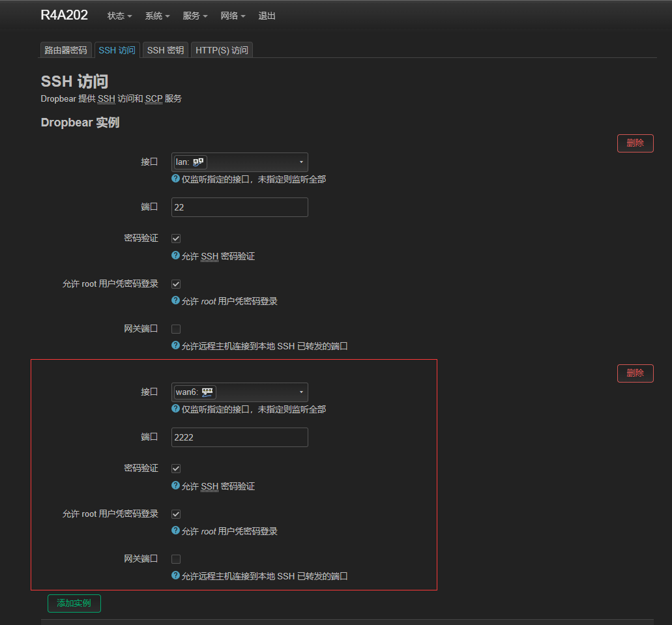The width and height of the screenshot is (672, 625).
Task: Click the port field containing 2222
Action: 239,437
